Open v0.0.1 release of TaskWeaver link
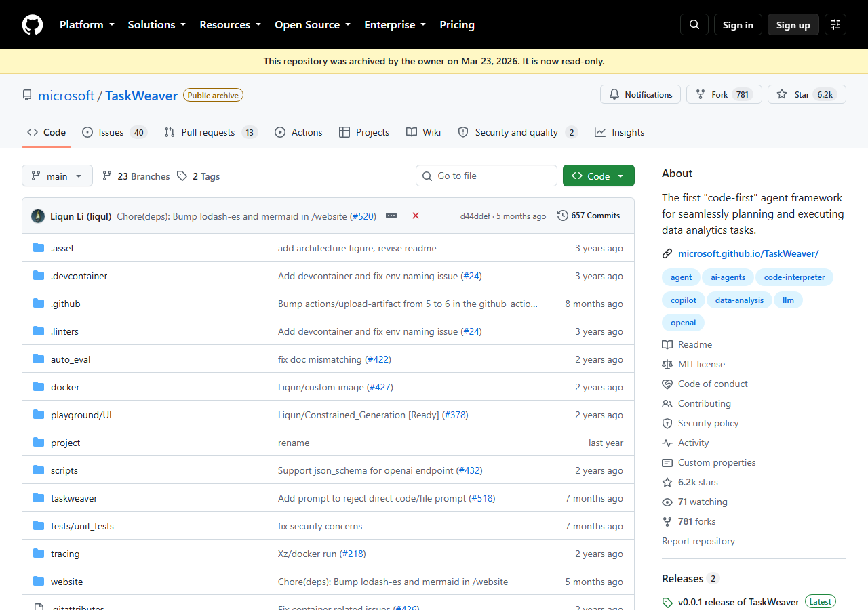Image resolution: width=868 pixels, height=610 pixels. 738,602
